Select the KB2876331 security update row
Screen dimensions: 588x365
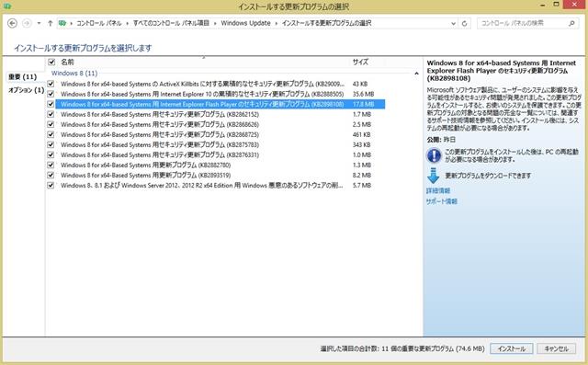[220, 154]
